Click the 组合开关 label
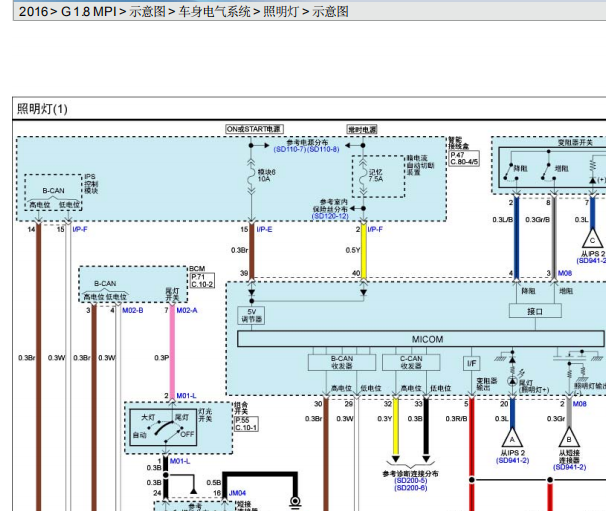The image size is (606, 511). (241, 408)
